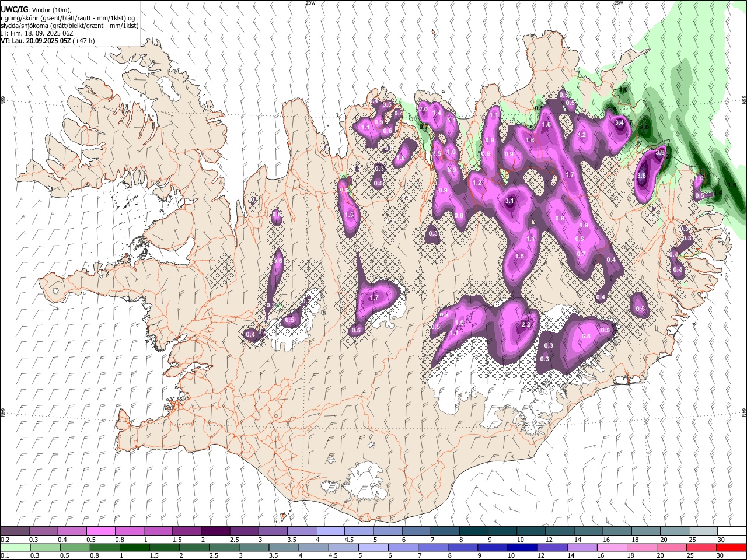Click the upper legend swatch between 0.2 and 0.3

[15, 531]
